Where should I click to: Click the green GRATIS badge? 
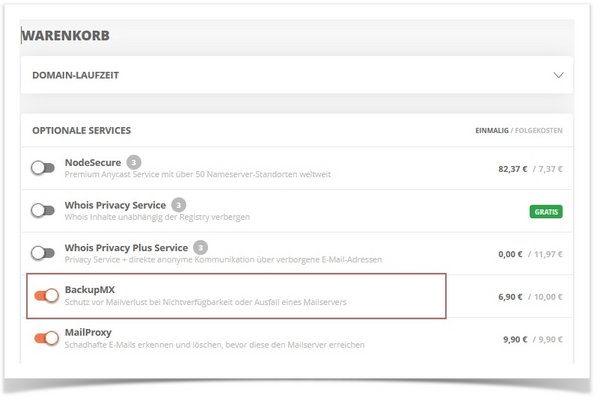click(546, 212)
